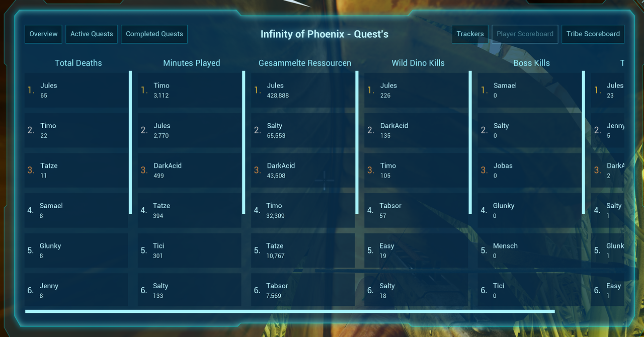Switch to Tribe Scoreboard view

click(593, 34)
